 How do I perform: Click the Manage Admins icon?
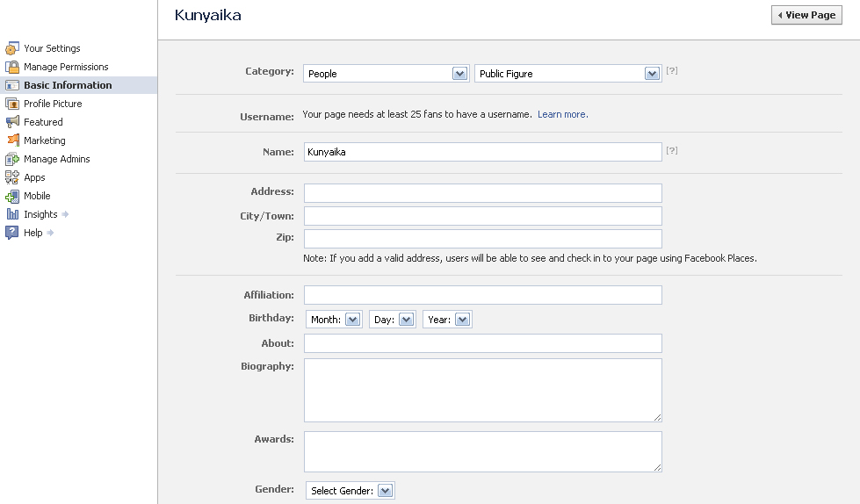(x=12, y=159)
